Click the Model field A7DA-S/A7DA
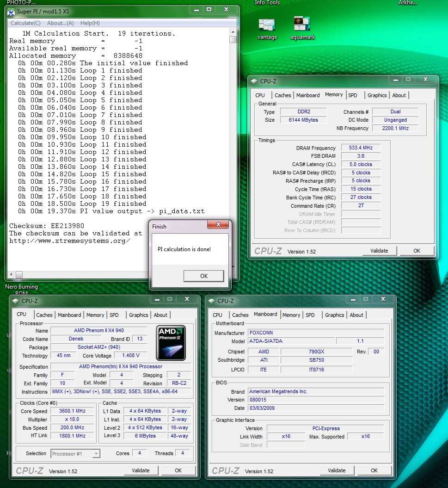The width and height of the screenshot is (448, 488). point(291,341)
